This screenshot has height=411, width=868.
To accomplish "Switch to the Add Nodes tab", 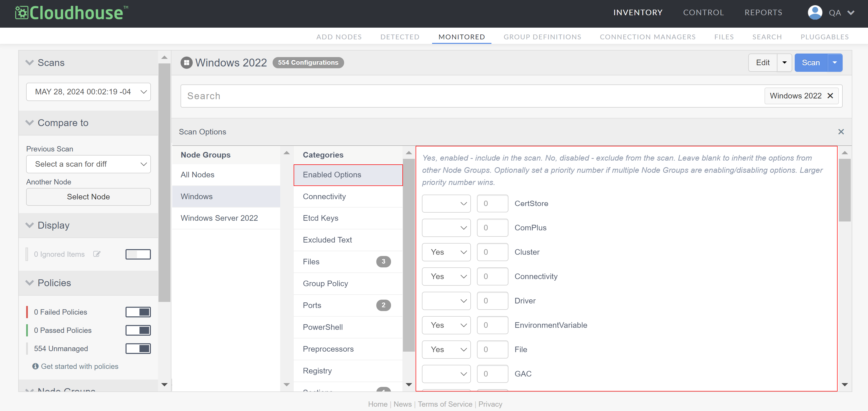I will pyautogui.click(x=339, y=37).
